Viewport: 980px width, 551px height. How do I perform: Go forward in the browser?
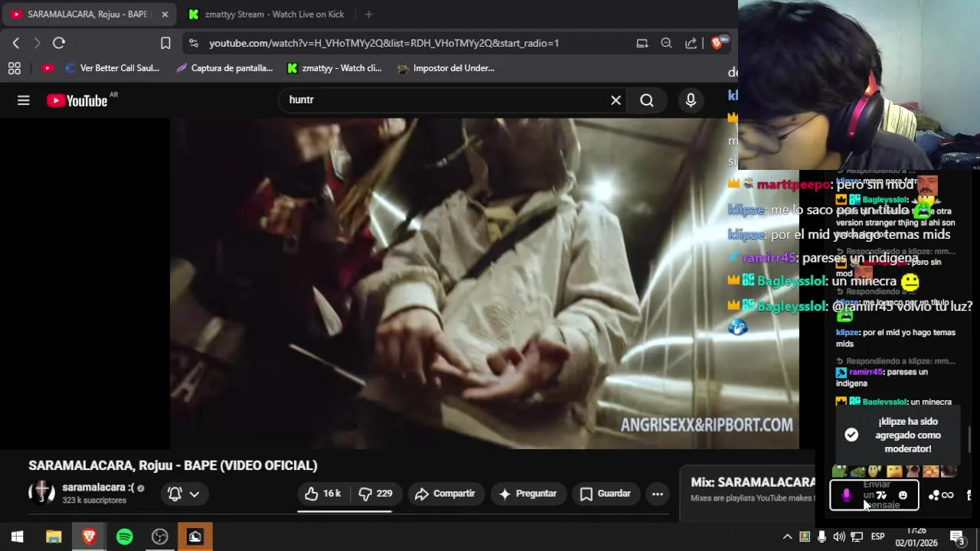tap(37, 43)
